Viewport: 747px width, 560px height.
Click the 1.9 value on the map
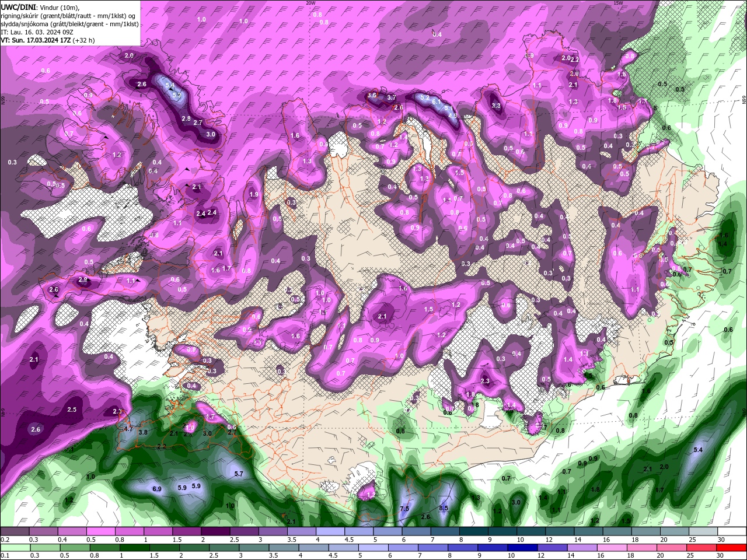click(x=254, y=194)
